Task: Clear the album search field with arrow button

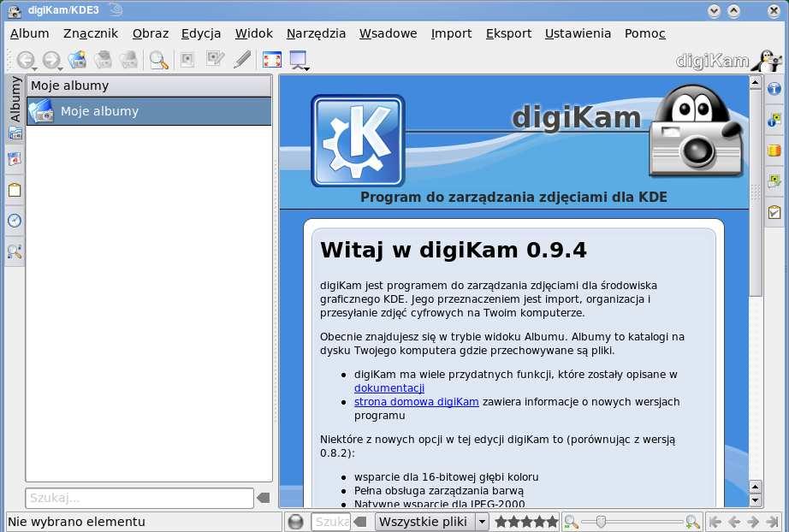Action: click(264, 498)
